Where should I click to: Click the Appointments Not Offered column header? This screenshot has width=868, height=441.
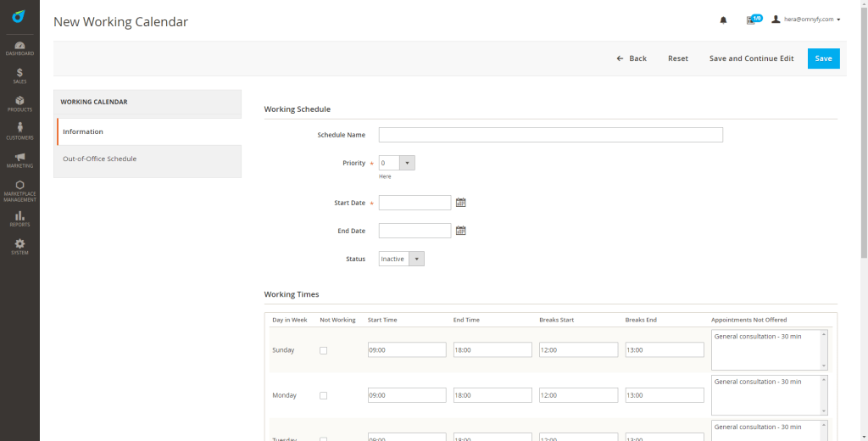pos(749,320)
